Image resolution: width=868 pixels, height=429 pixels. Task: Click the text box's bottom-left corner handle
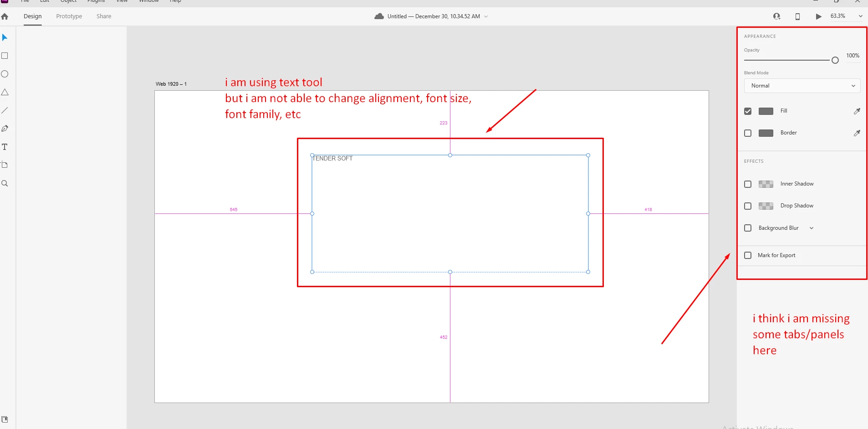click(312, 272)
